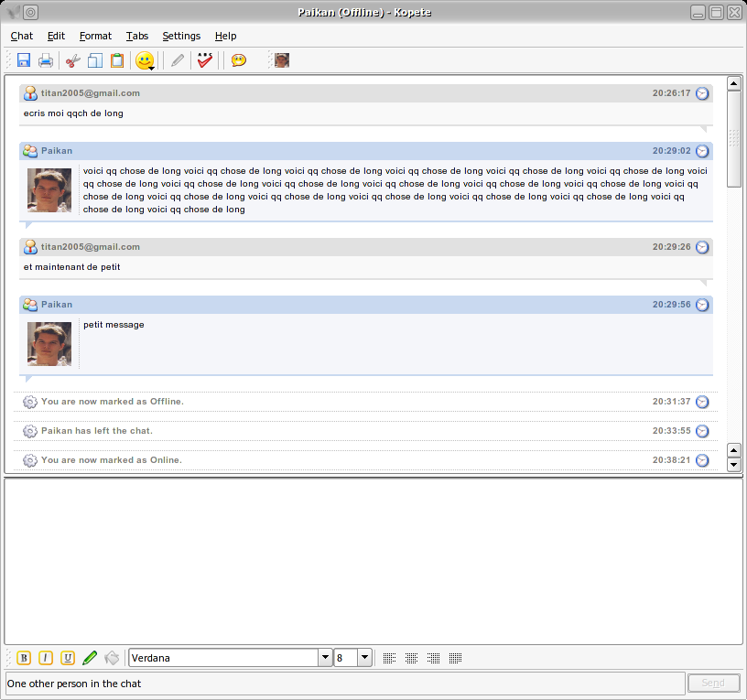This screenshot has height=700, width=747.
Task: Toggle Underline formatting button
Action: (68, 658)
